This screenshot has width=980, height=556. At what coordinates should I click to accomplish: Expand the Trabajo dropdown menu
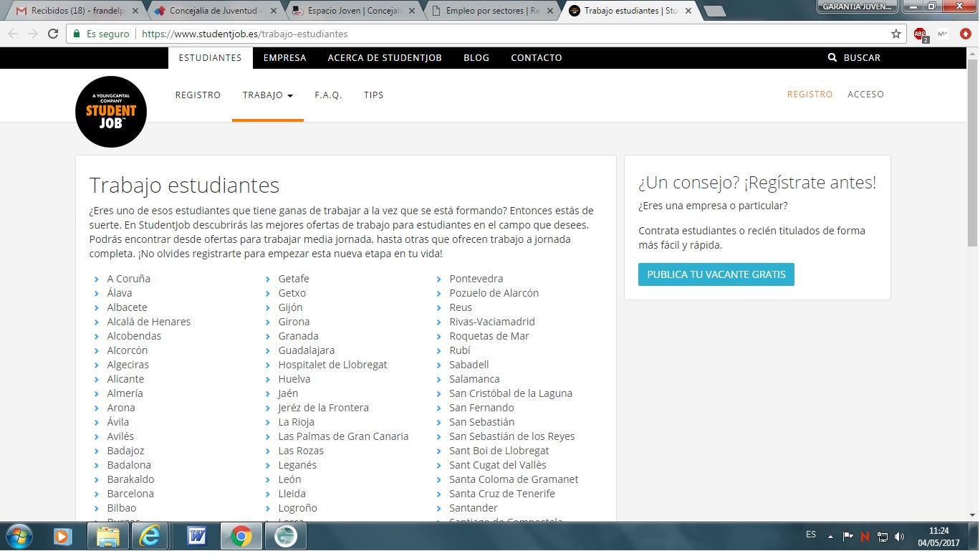point(267,95)
